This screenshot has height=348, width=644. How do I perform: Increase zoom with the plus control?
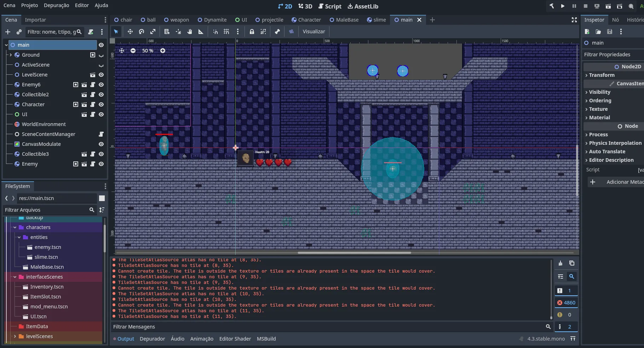[163, 51]
